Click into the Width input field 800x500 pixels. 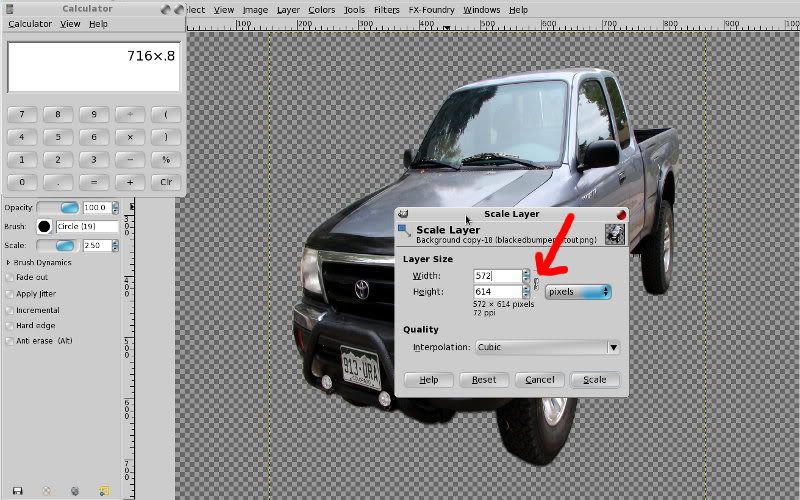(498, 276)
